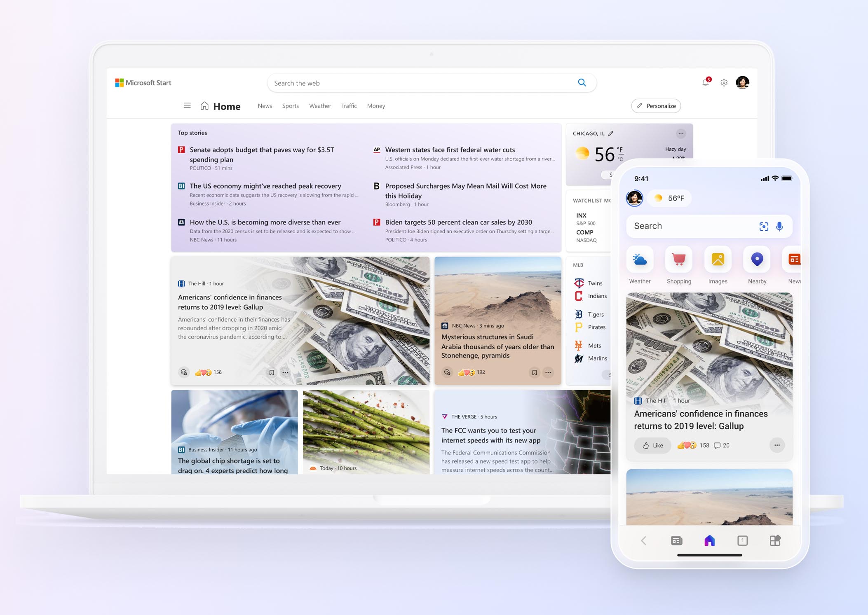Tap the phone apps grid bottom icon

point(775,540)
